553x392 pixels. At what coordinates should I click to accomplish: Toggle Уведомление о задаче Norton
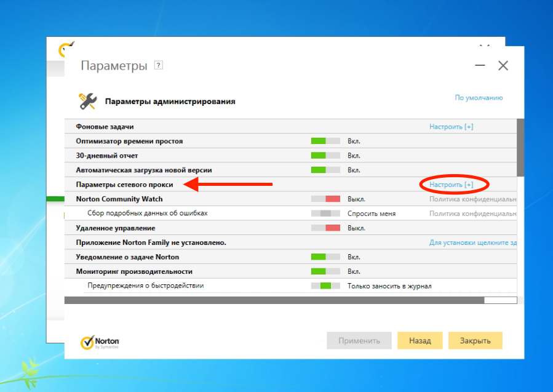(325, 257)
